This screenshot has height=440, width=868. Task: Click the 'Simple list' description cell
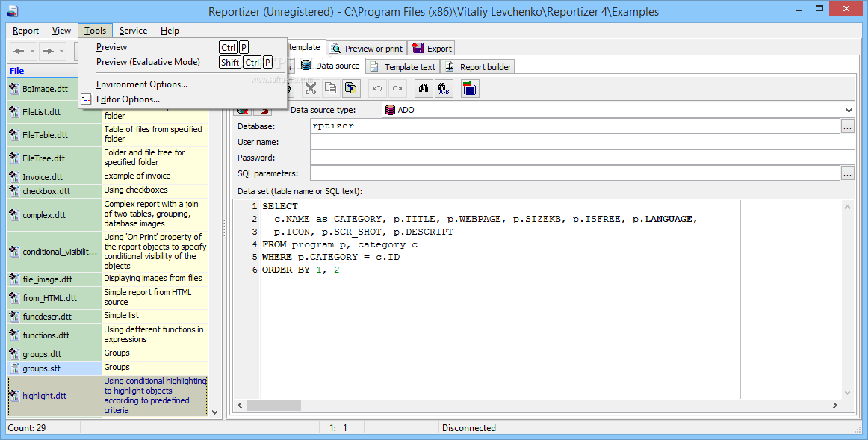[x=155, y=315]
